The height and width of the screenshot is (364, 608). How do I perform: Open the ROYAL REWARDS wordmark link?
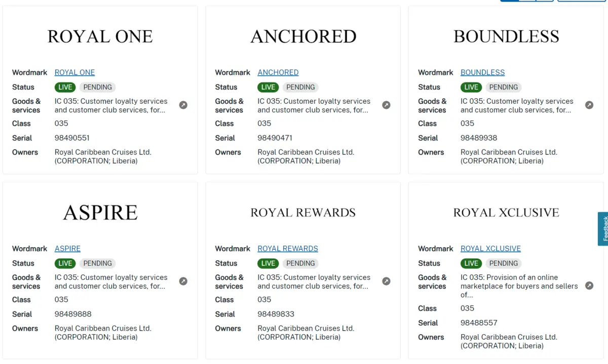pos(287,249)
